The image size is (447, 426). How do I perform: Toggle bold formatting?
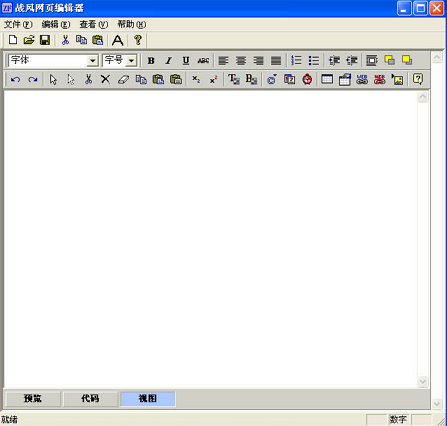point(151,61)
